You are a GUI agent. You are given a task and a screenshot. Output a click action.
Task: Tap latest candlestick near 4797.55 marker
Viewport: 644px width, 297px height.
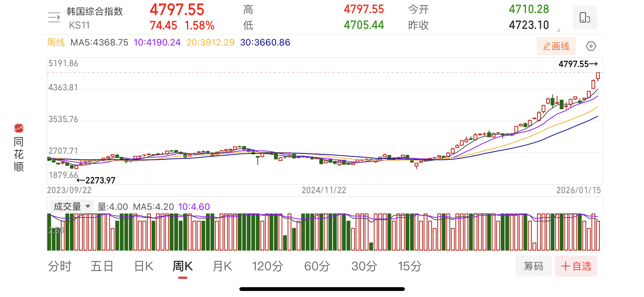click(598, 76)
